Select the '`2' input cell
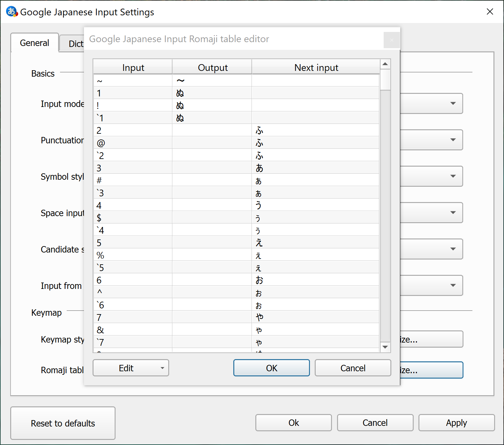This screenshot has width=504, height=445. pos(133,155)
